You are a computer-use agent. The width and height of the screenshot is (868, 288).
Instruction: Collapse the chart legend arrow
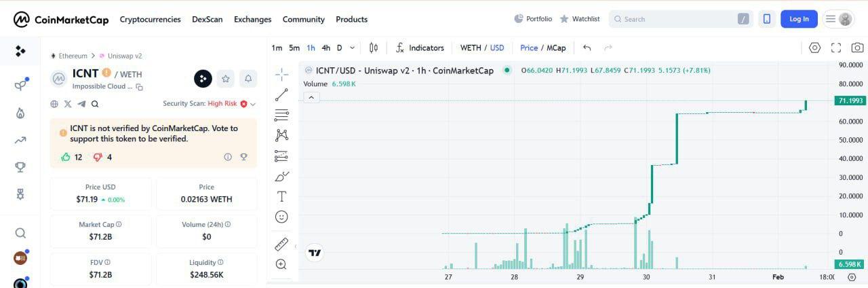click(x=311, y=97)
